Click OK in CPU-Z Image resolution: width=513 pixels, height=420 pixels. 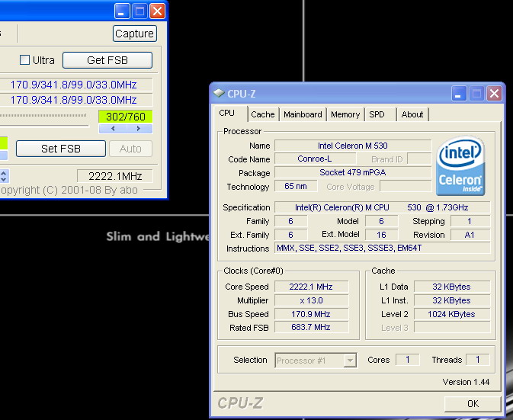tap(473, 404)
